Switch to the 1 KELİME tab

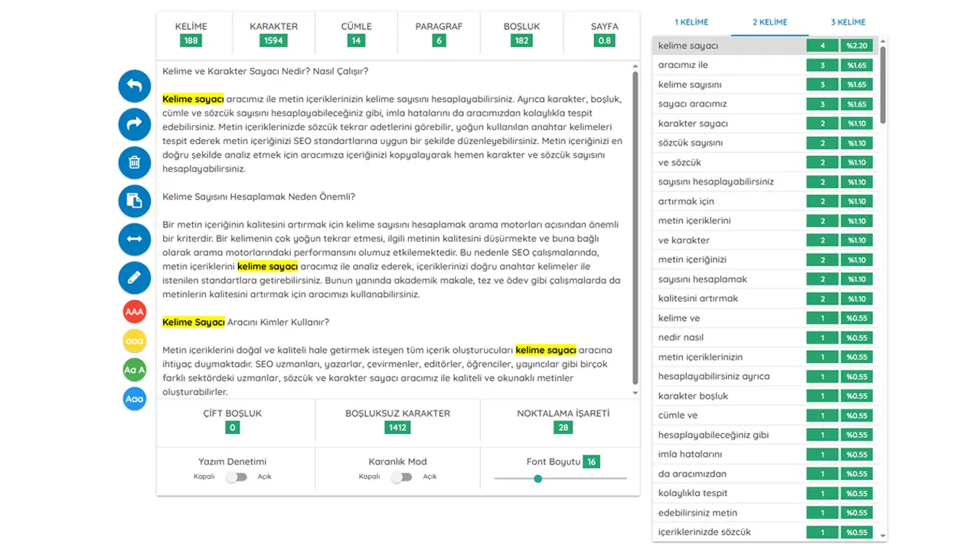(x=691, y=22)
